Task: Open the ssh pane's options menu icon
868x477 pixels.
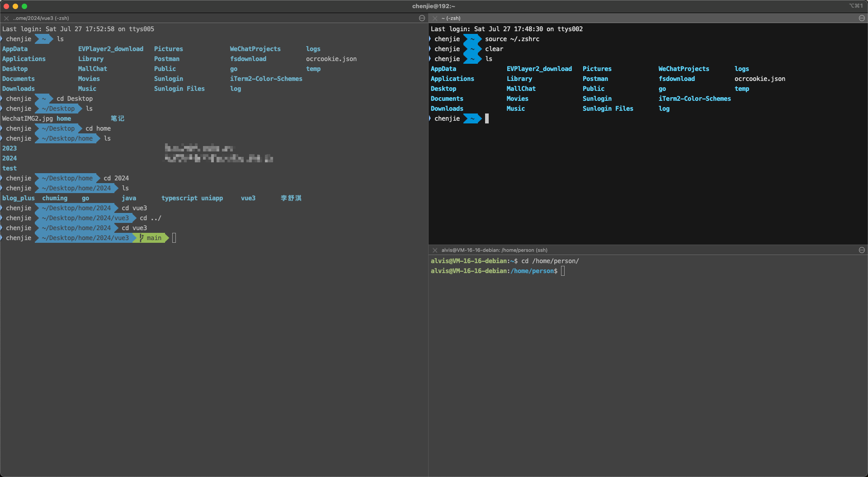Action: [x=862, y=250]
